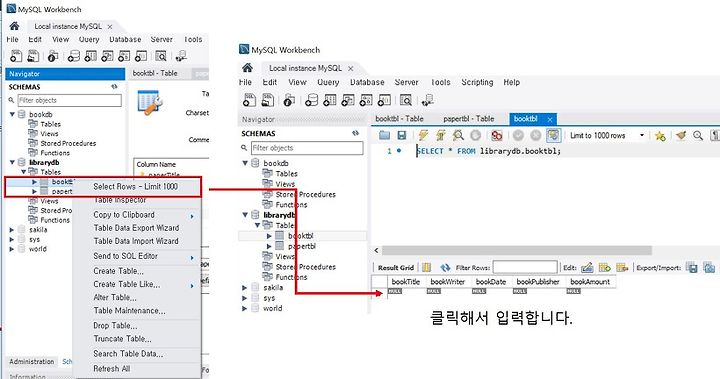
Task: Explain query plan magnifier-lightning icon
Action: coord(458,135)
